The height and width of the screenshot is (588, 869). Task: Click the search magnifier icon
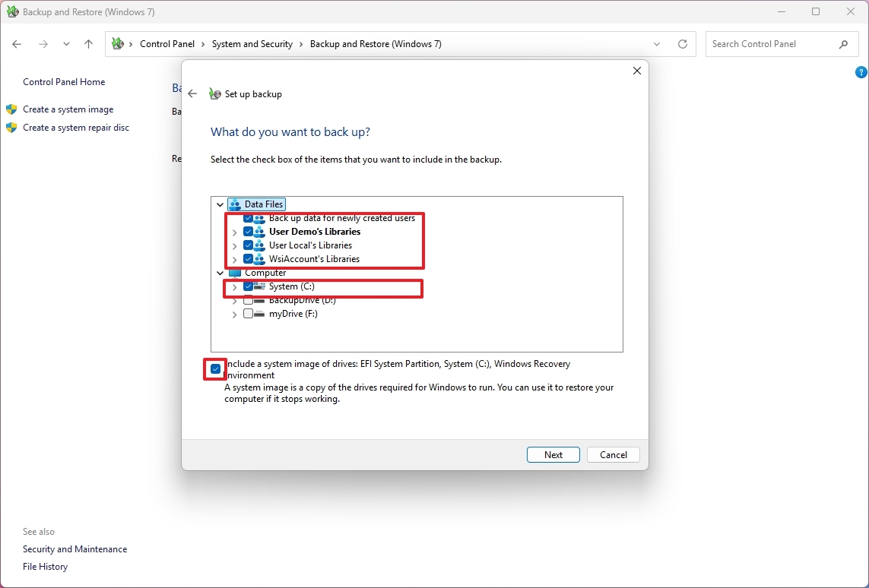(843, 44)
